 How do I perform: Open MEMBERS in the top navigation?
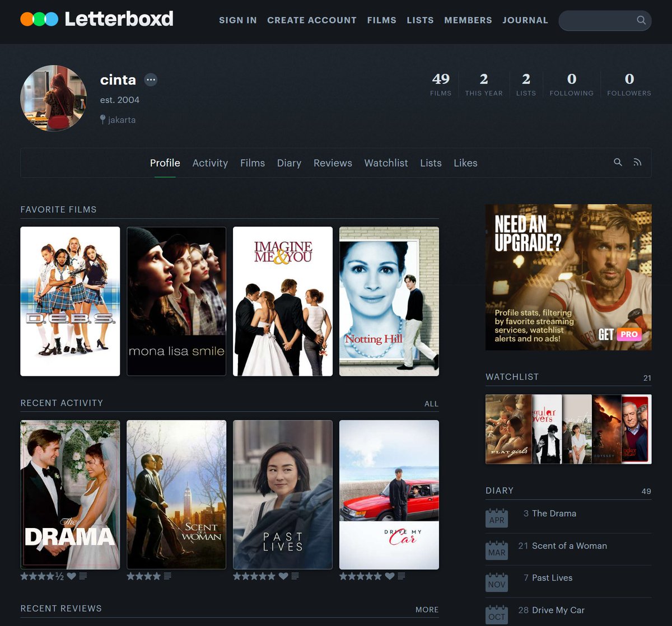pos(468,20)
